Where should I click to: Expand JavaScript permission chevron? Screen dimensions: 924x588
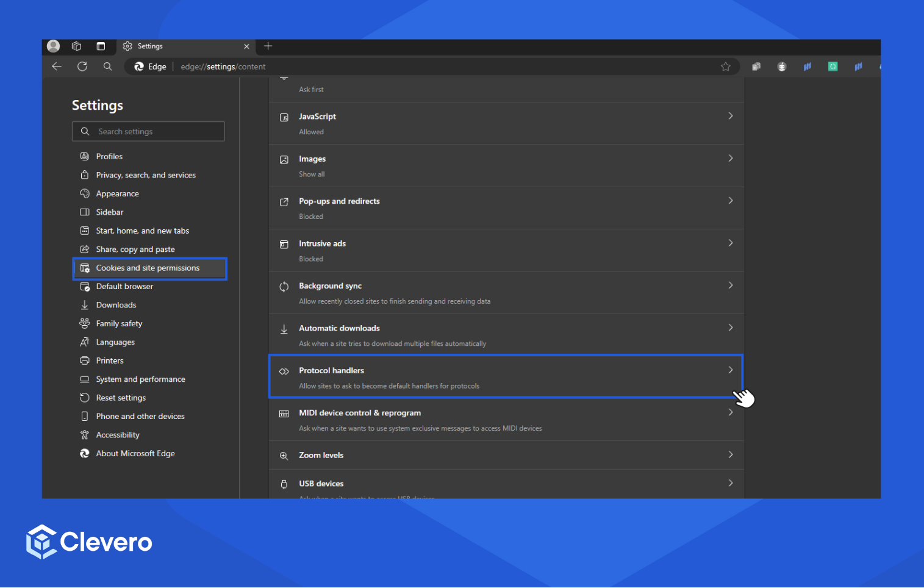point(731,116)
